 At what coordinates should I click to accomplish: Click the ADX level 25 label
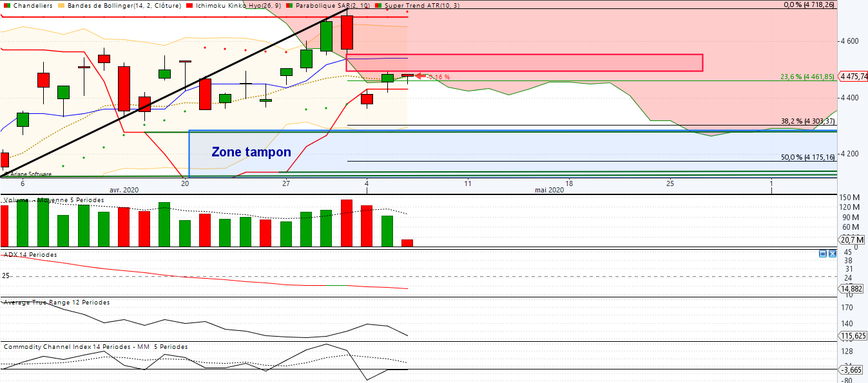pyautogui.click(x=6, y=276)
